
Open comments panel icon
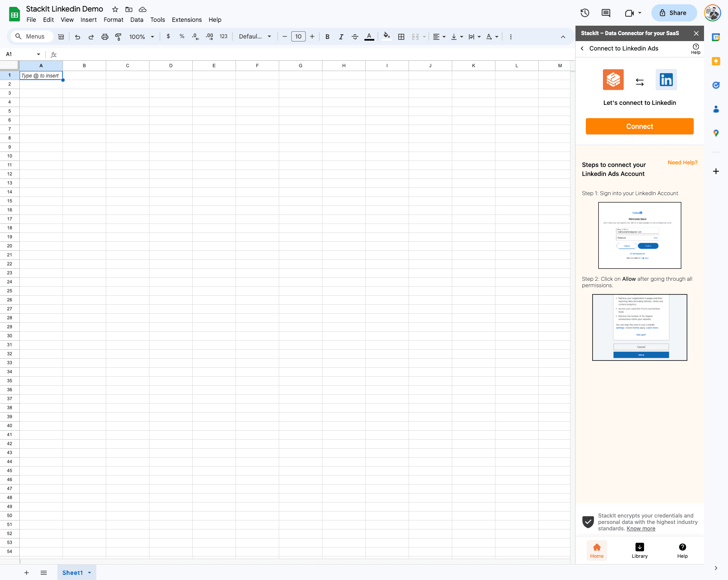point(606,13)
